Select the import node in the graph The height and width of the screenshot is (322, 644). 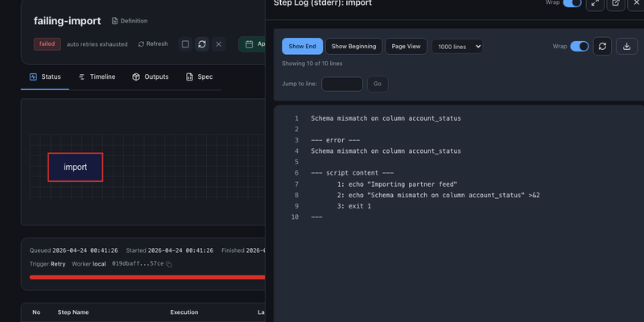(75, 167)
